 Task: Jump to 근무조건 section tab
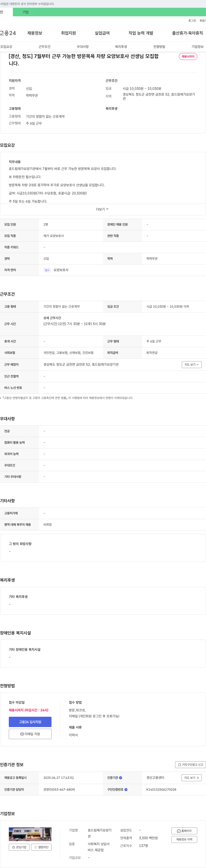[x=44, y=46]
